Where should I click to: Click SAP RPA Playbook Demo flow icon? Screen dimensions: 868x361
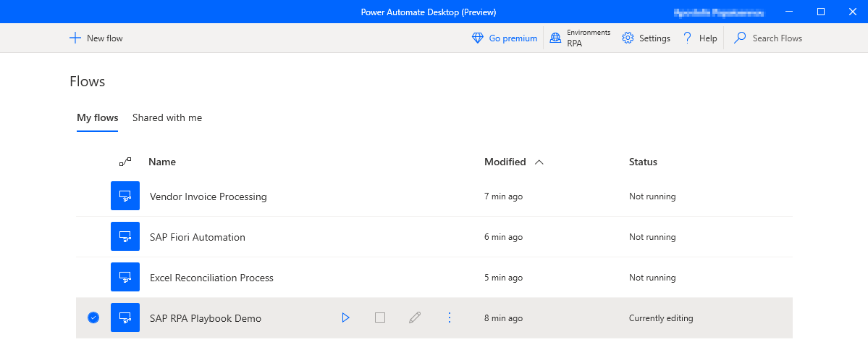tap(125, 318)
